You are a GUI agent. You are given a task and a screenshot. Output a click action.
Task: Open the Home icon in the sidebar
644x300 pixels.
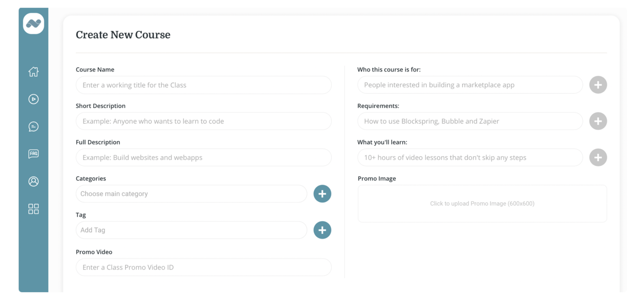[x=34, y=72]
